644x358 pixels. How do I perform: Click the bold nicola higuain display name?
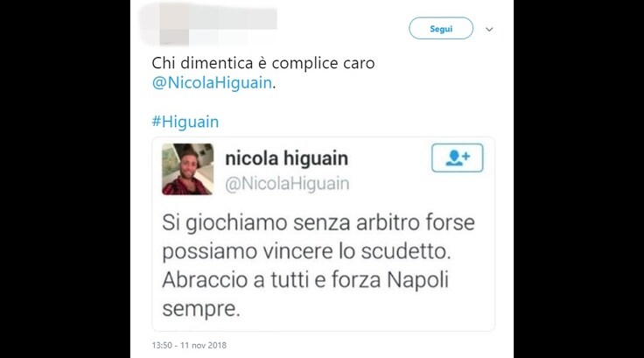(x=287, y=158)
